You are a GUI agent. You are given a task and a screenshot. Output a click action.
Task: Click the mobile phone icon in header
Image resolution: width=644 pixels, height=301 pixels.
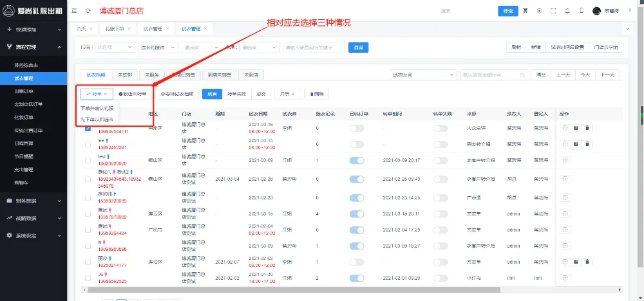pyautogui.click(x=582, y=11)
